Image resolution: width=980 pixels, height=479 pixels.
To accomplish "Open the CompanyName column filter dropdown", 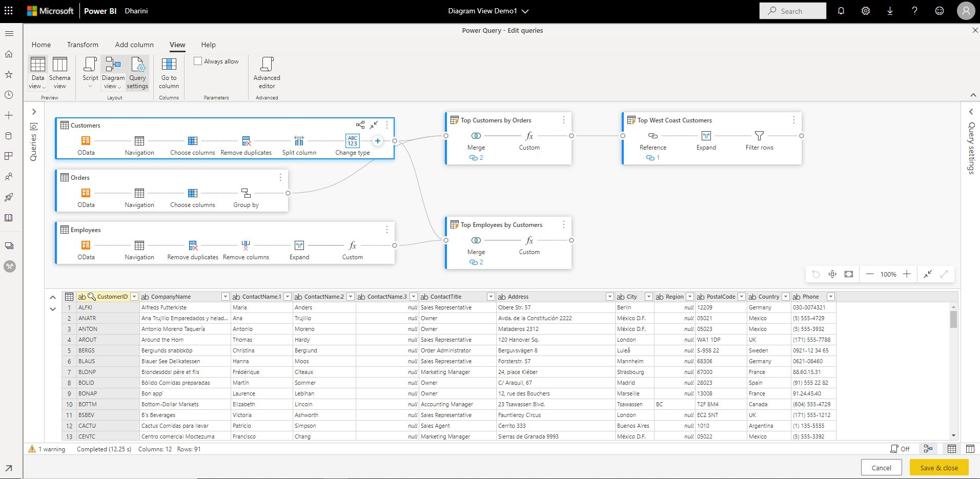I will (x=225, y=297).
